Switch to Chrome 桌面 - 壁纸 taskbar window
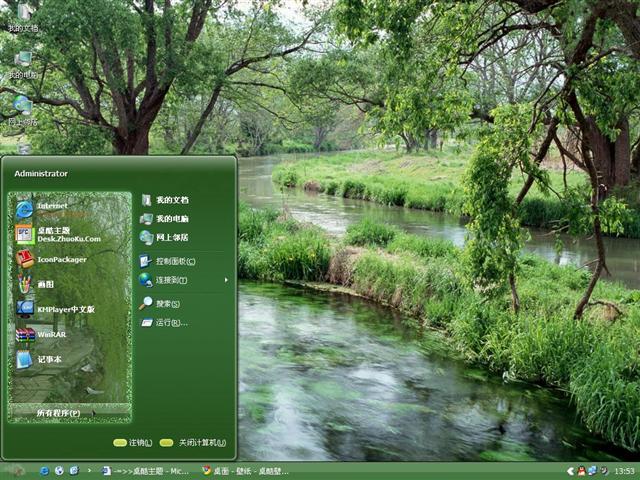This screenshot has height=480, width=640. point(246,471)
